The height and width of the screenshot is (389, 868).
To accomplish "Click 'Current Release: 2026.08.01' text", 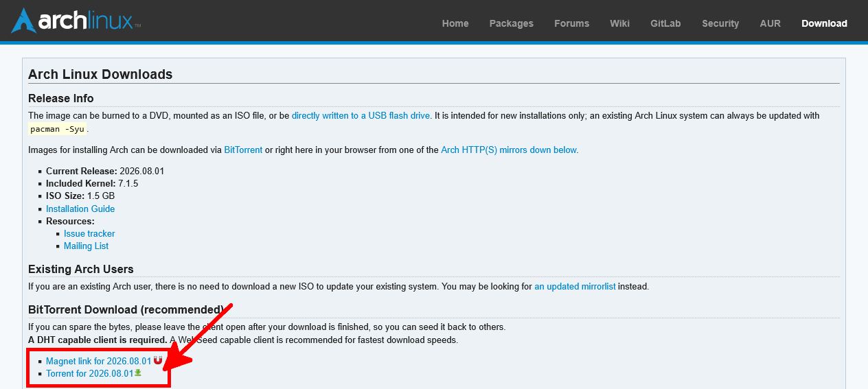I will coord(105,172).
